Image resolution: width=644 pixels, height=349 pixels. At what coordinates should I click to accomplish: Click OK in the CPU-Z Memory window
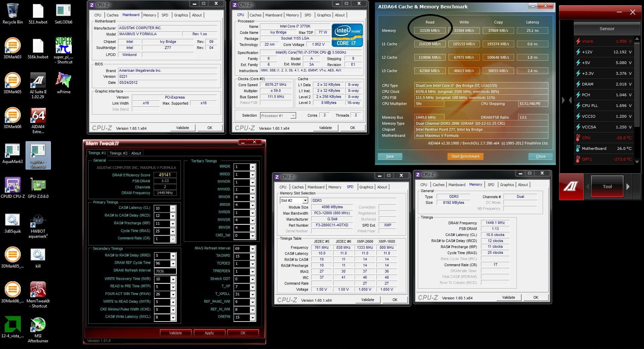536,297
